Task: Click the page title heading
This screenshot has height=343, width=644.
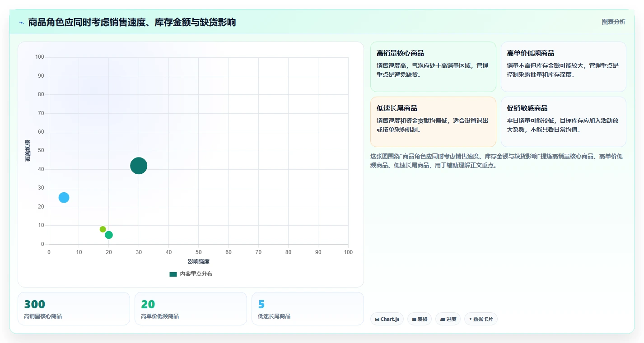Action: (132, 22)
